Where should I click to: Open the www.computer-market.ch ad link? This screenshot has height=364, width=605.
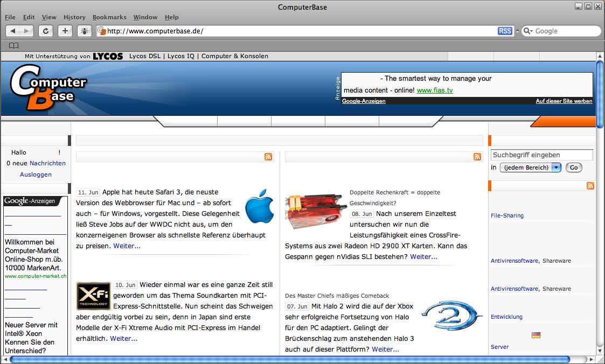click(x=36, y=276)
